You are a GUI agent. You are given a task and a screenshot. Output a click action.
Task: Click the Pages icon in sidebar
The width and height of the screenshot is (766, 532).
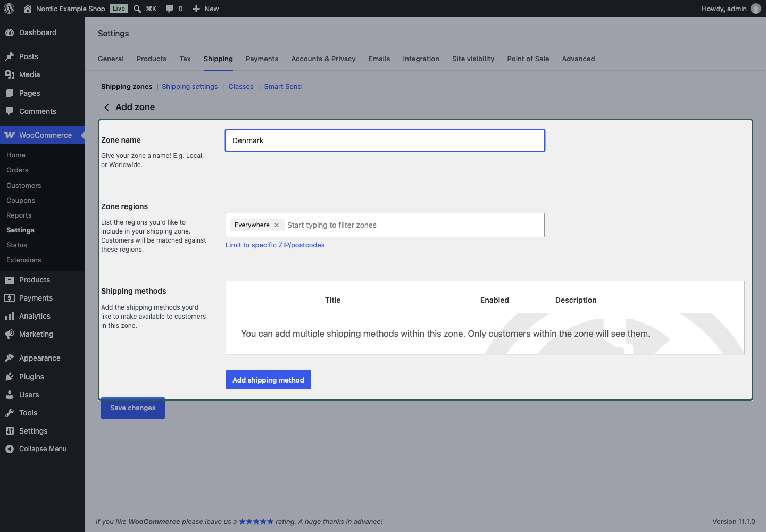(x=10, y=93)
